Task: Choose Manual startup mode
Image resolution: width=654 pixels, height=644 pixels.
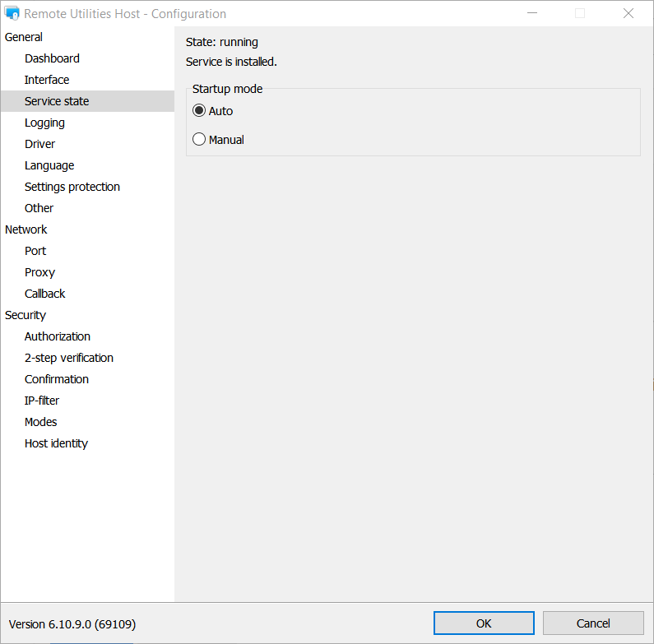Action: click(199, 140)
